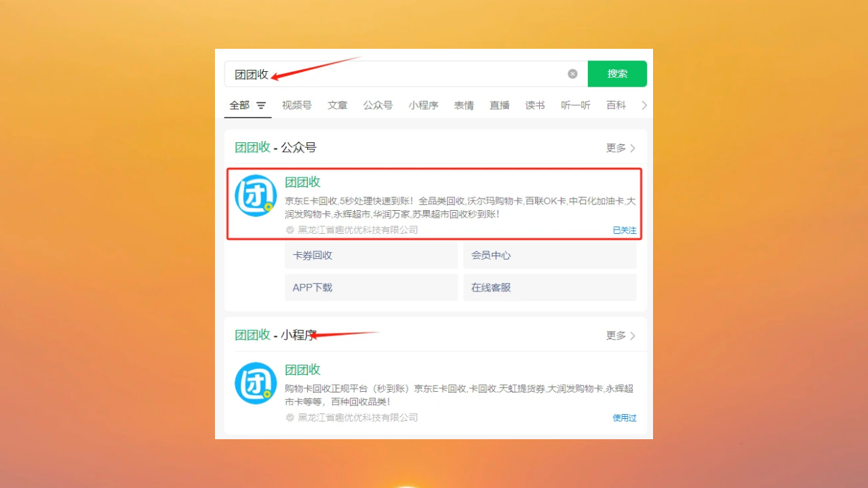Open 更多 in the 公众号 section
Image resolution: width=868 pixels, height=488 pixels.
tap(620, 148)
